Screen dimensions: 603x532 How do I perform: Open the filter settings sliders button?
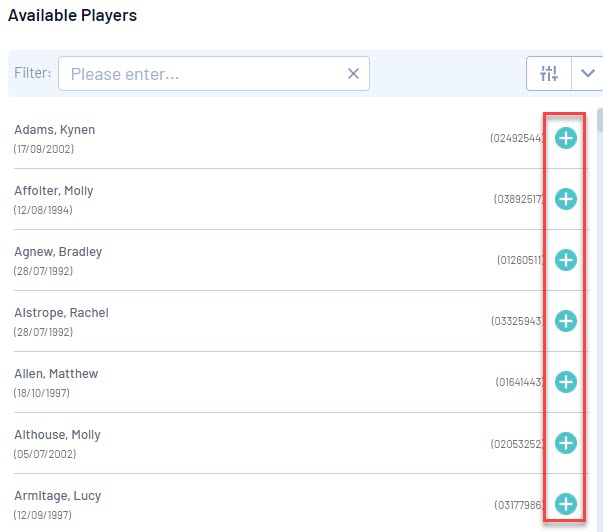click(x=549, y=73)
